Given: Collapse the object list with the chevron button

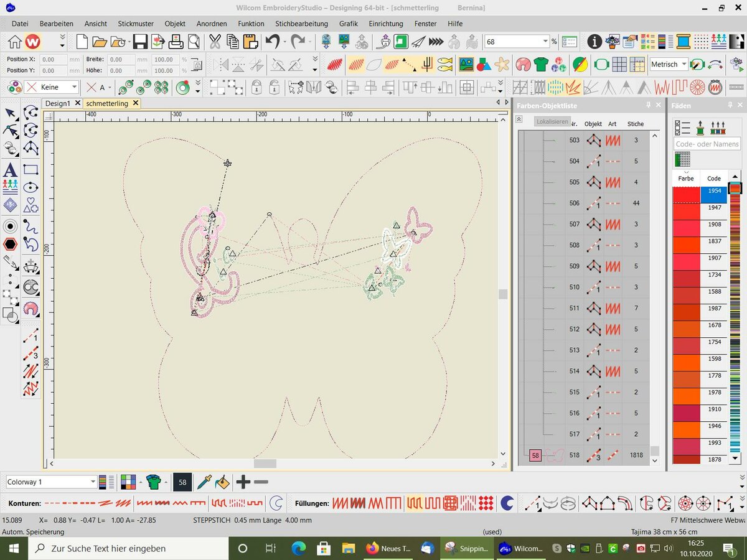Looking at the screenshot, I should 519,119.
